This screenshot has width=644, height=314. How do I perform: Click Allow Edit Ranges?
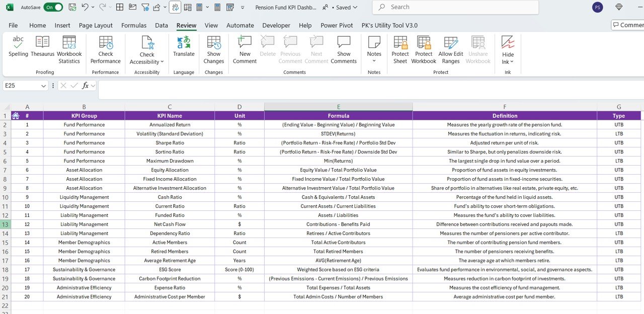pos(451,50)
